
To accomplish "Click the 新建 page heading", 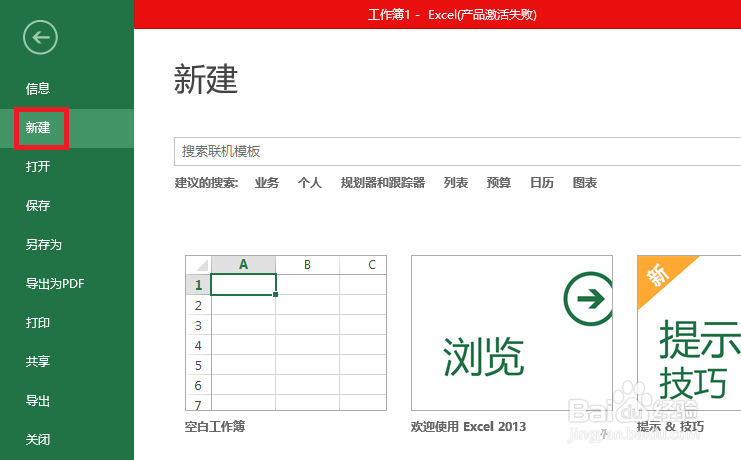I will 206,79.
